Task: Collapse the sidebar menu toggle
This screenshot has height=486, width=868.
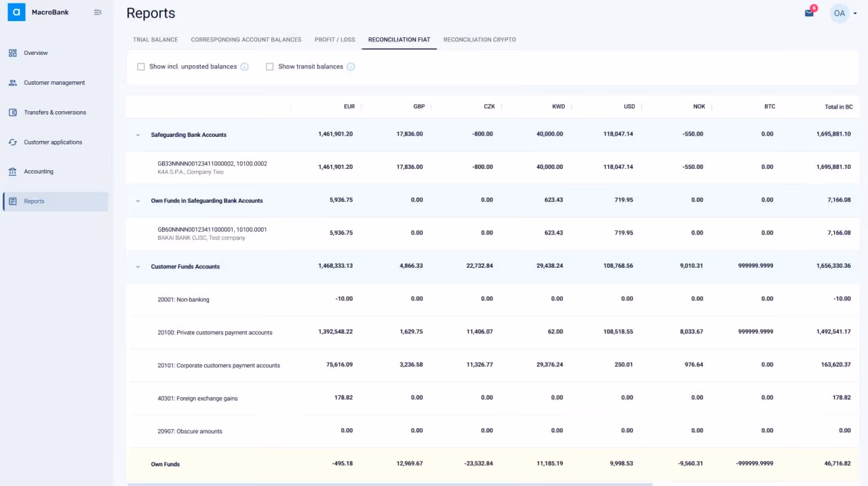Action: coord(98,12)
